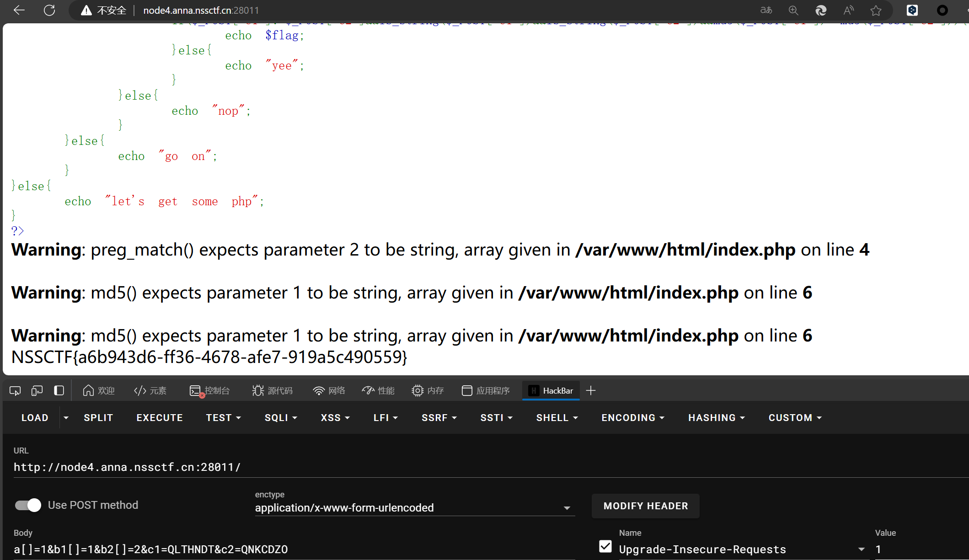Open the SQLI dropdown menu
This screenshot has width=969, height=560.
[281, 418]
